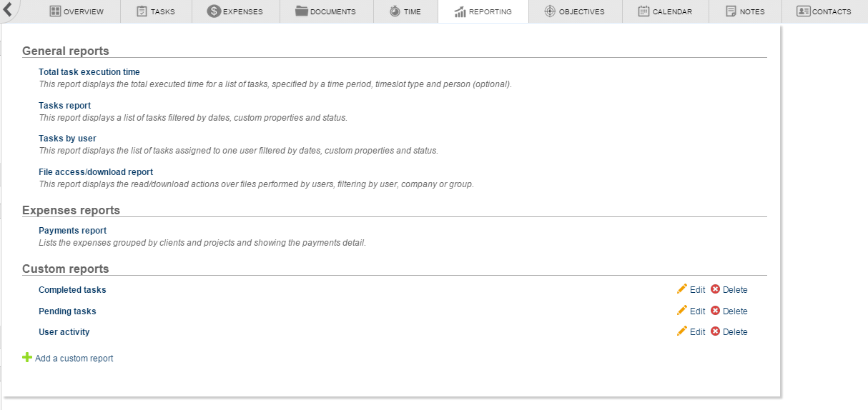868x410 pixels.
Task: Click the pencil icon beside User activity
Action: pos(681,331)
